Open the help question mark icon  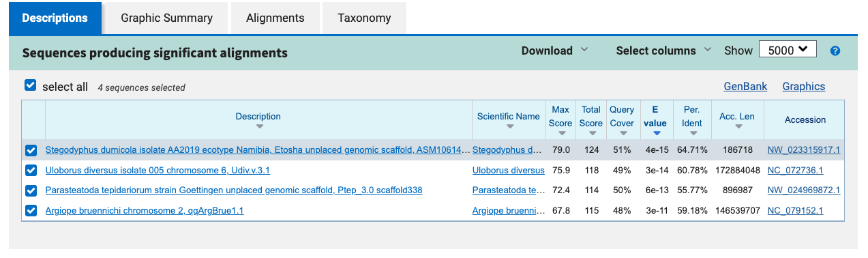[835, 51]
